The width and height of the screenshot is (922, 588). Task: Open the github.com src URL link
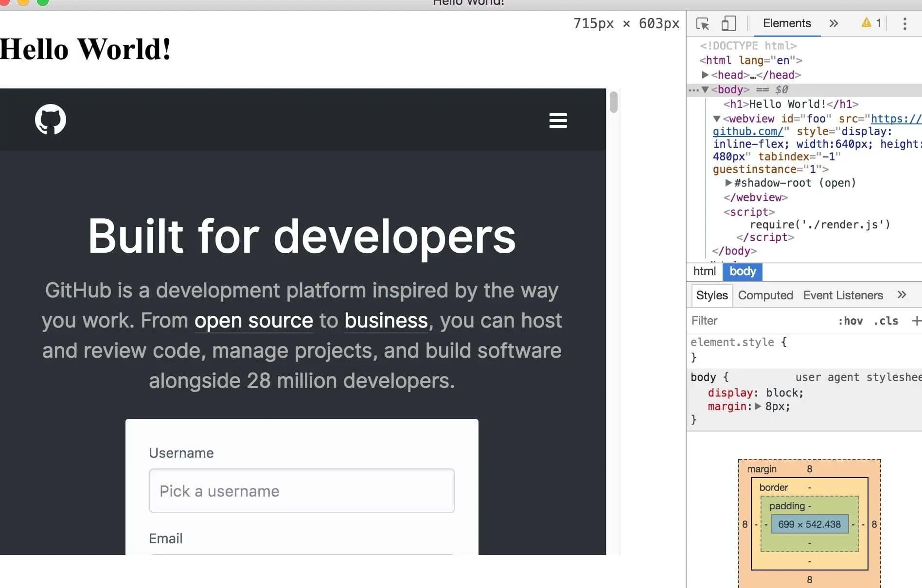(x=817, y=125)
